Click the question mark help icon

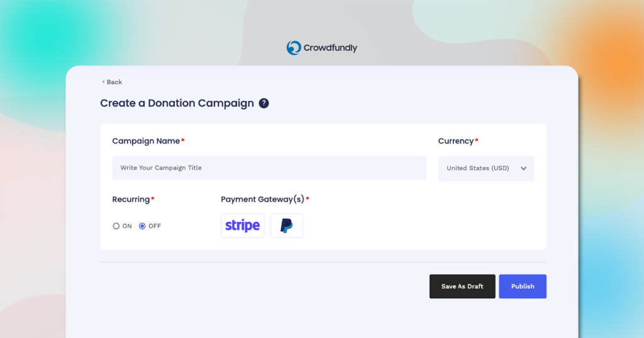click(x=264, y=104)
